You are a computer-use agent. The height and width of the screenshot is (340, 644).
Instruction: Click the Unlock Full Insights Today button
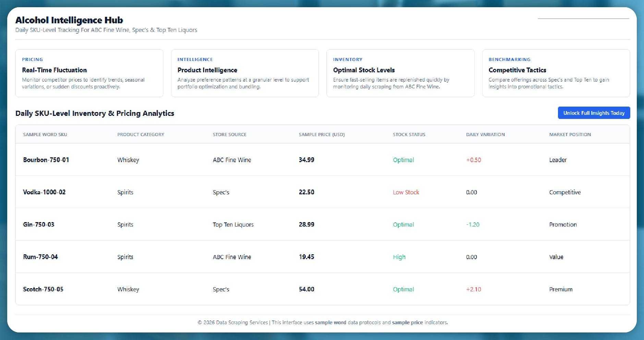pyautogui.click(x=594, y=113)
